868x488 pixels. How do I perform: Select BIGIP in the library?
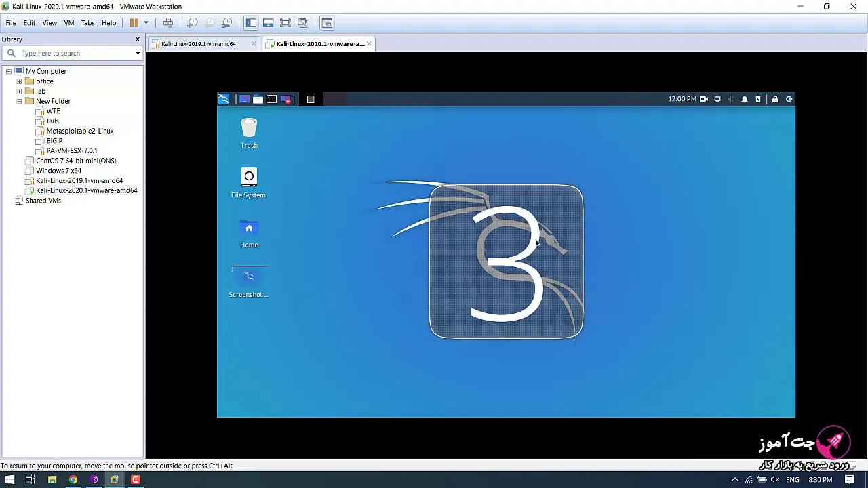pos(54,141)
